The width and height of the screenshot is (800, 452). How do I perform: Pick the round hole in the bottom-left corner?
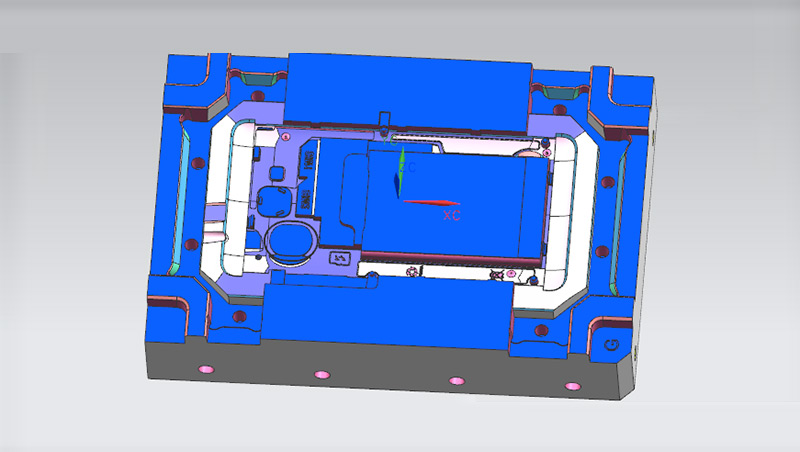coord(239,318)
